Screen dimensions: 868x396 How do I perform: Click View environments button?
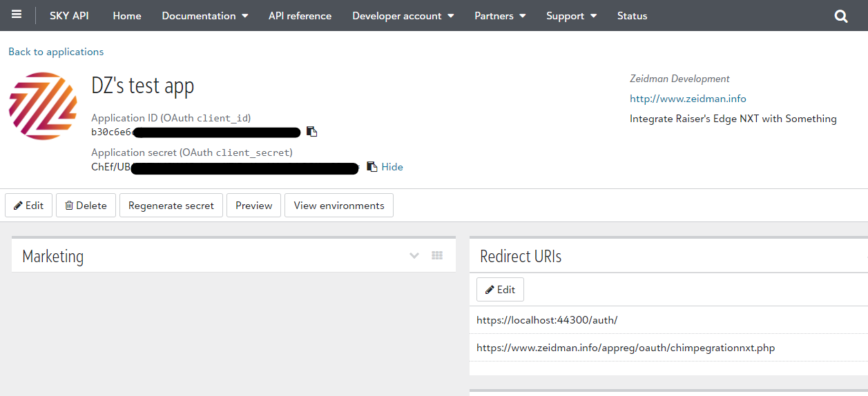pos(339,206)
